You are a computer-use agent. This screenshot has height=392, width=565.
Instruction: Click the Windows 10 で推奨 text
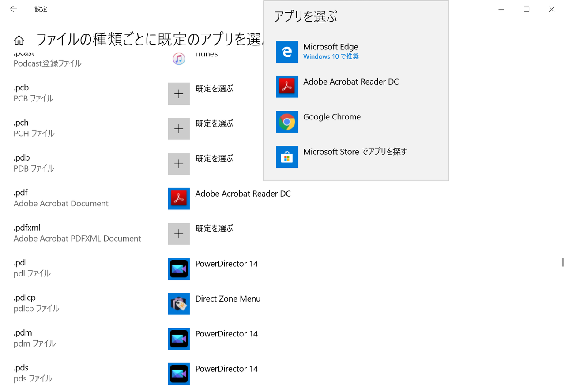[331, 56]
